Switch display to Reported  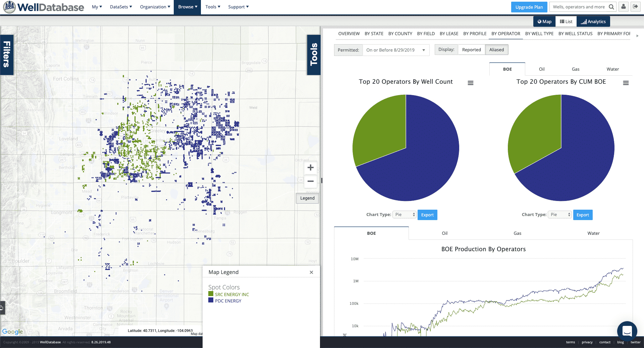tap(471, 50)
